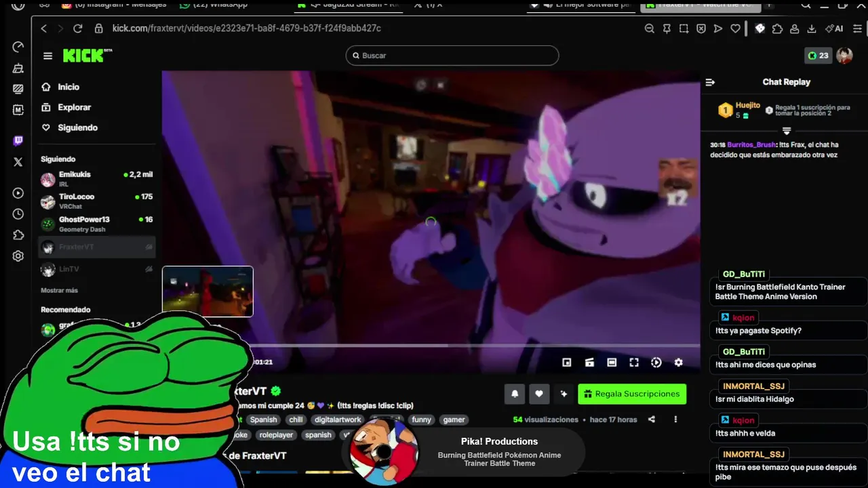This screenshot has width=868, height=488.
Task: Open the GhostPower13 channel
Action: (97, 224)
